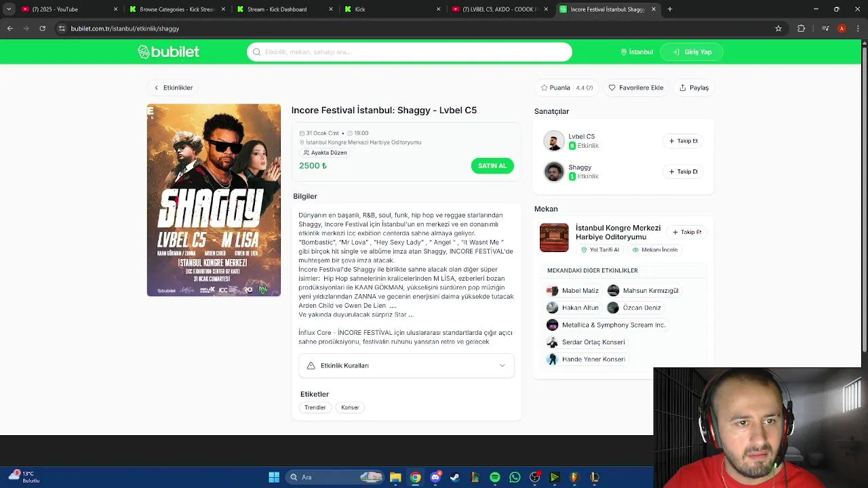868x488 pixels.
Task: Rate the event with Puanla star
Action: (566, 87)
